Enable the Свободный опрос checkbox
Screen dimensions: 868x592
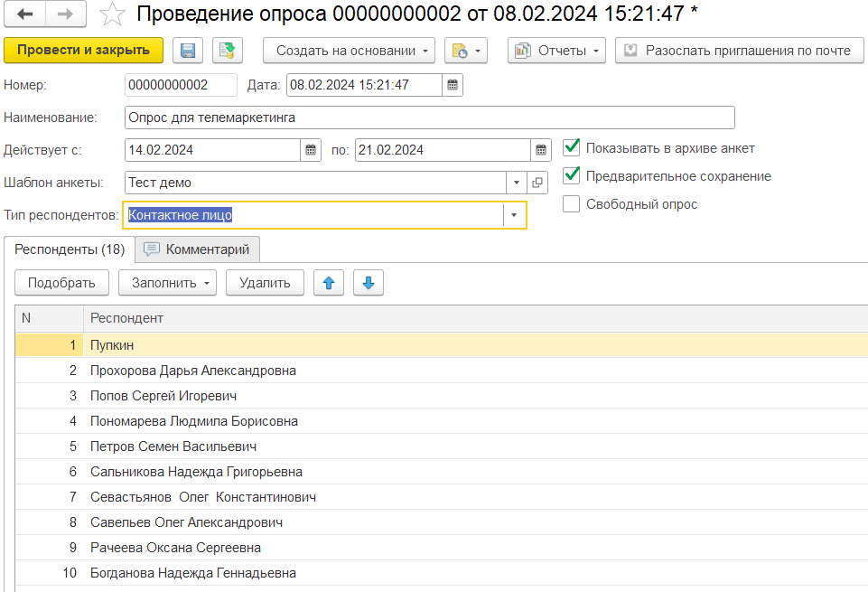click(x=571, y=204)
